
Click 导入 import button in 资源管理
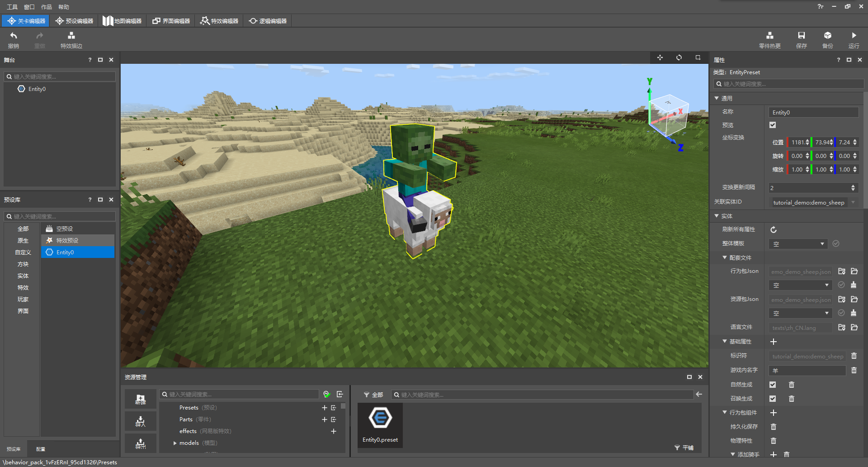click(x=141, y=421)
